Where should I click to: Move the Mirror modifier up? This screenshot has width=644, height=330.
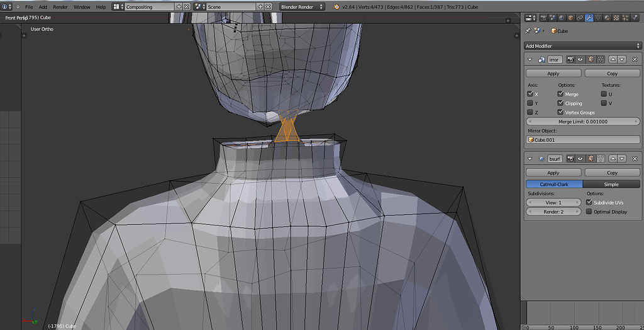tap(613, 59)
